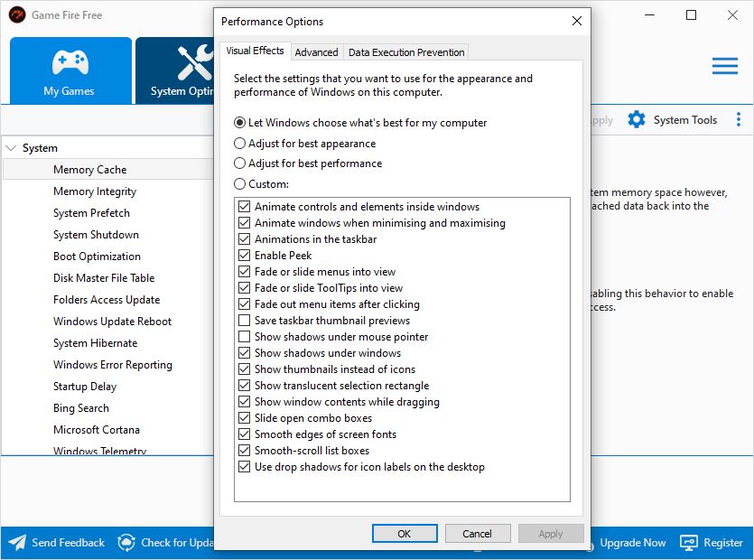The height and width of the screenshot is (560, 754).
Task: Select the Custom radio option
Action: 239,183
